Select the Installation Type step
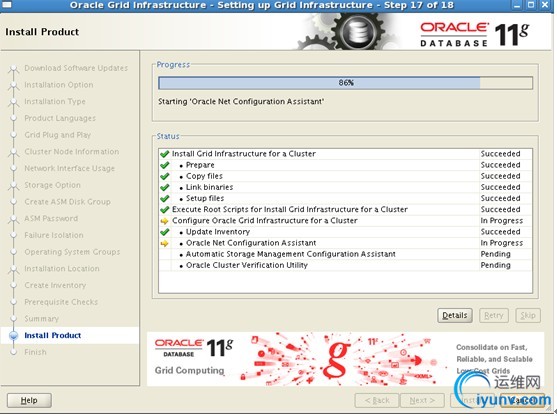Viewport: 557px width, 416px height. pyautogui.click(x=55, y=102)
